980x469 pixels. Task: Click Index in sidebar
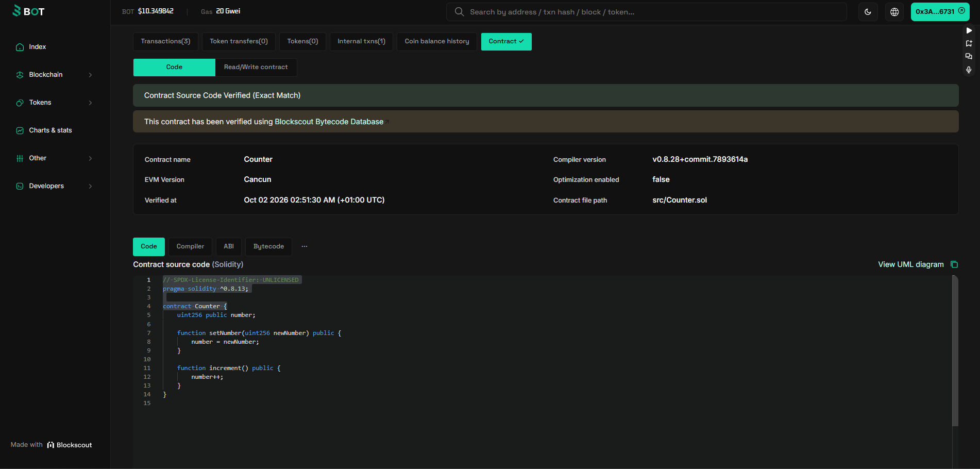coord(38,47)
